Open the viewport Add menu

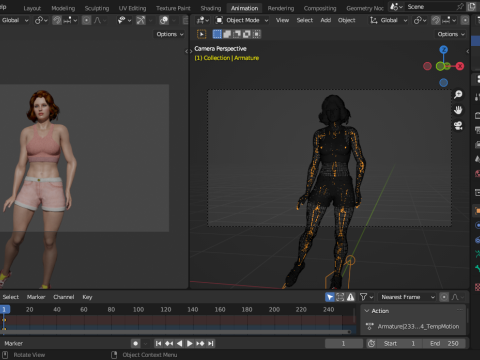pyautogui.click(x=326, y=20)
